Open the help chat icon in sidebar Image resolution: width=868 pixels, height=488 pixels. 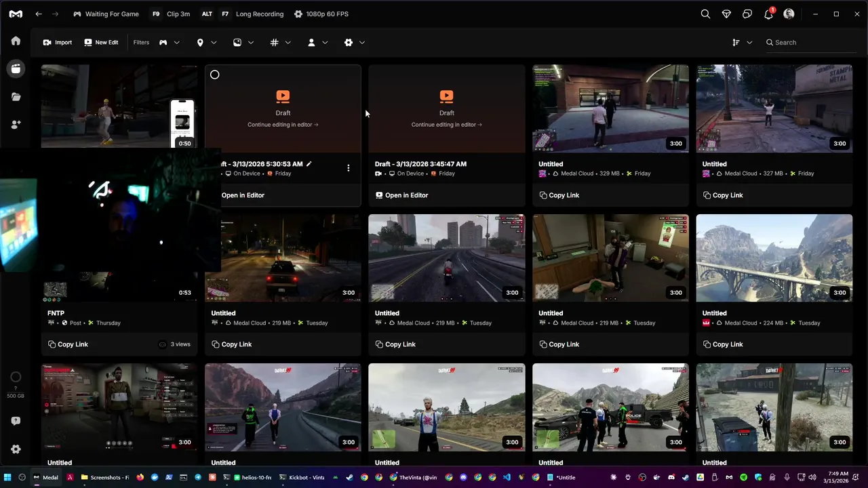pyautogui.click(x=16, y=421)
